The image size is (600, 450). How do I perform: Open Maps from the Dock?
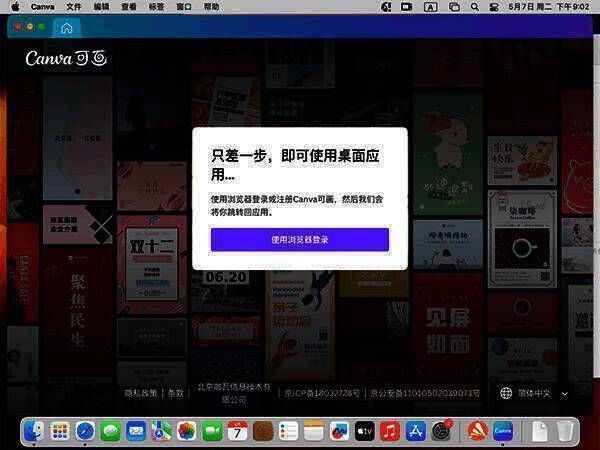coord(161,431)
